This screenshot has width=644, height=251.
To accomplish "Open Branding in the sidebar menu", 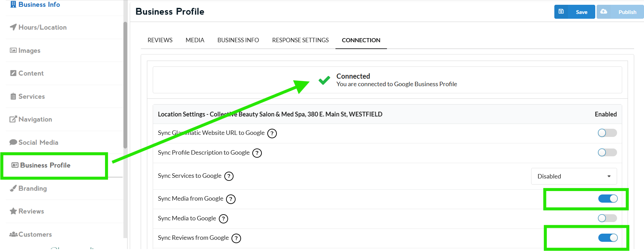I will [32, 188].
